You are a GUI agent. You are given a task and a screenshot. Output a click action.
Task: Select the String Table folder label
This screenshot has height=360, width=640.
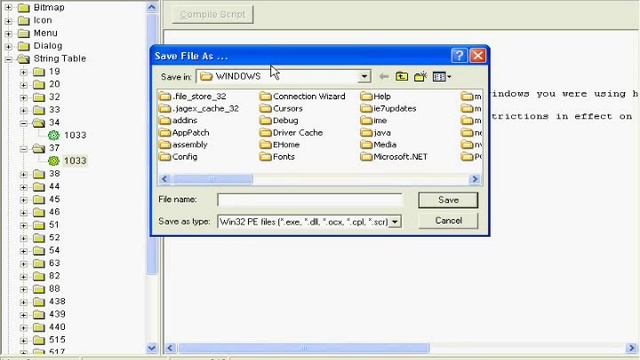(x=60, y=58)
